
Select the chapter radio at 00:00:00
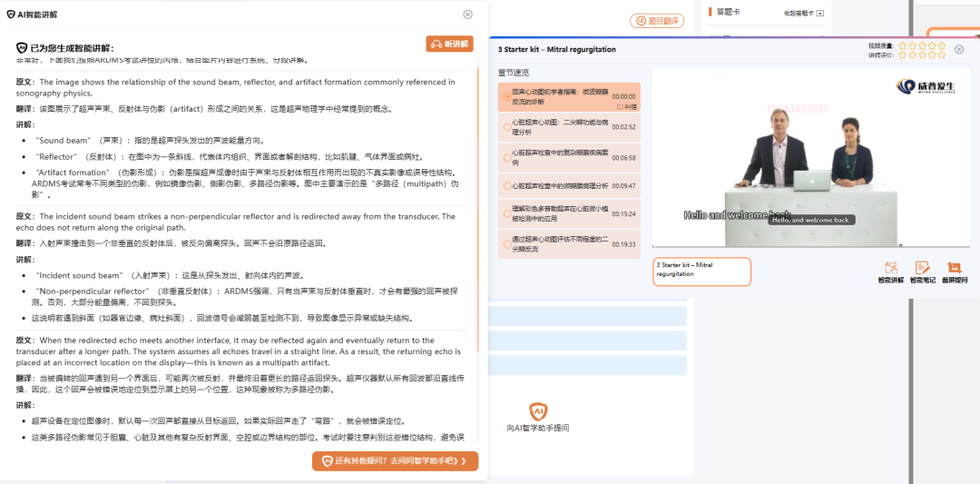coord(507,96)
